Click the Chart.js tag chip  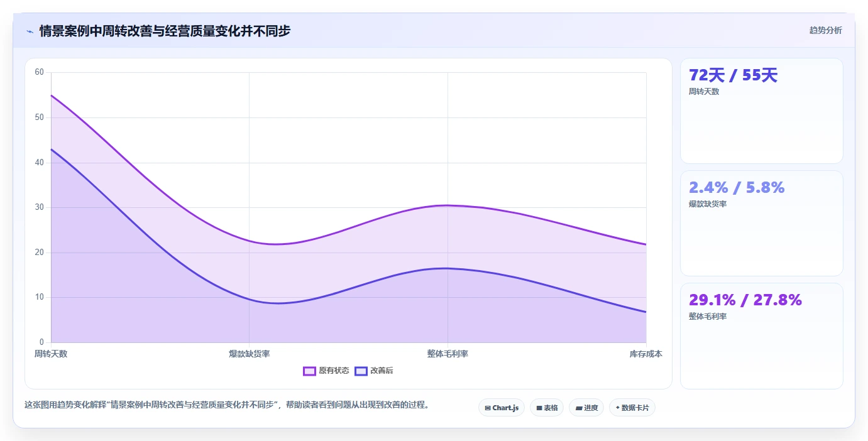[502, 408]
